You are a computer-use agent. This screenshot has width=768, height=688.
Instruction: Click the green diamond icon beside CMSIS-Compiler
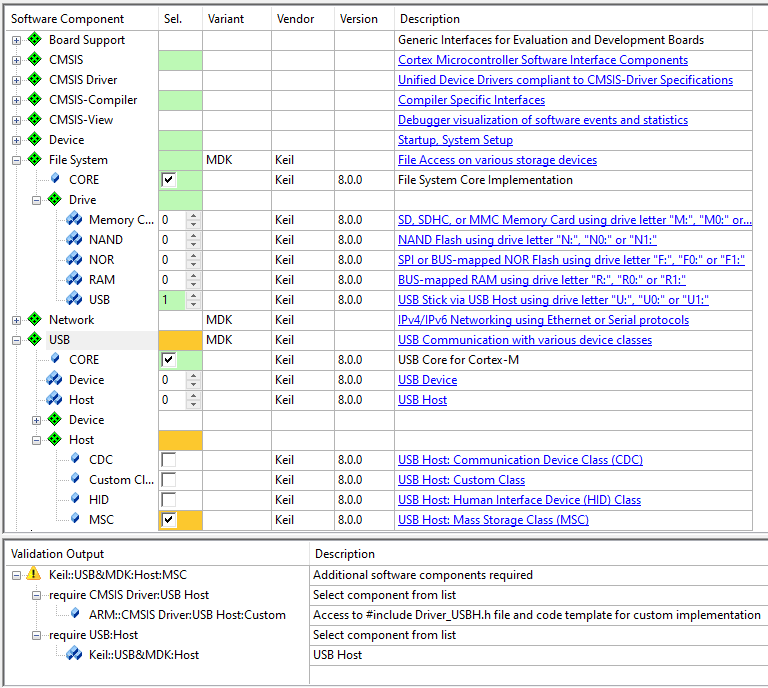tap(35, 100)
